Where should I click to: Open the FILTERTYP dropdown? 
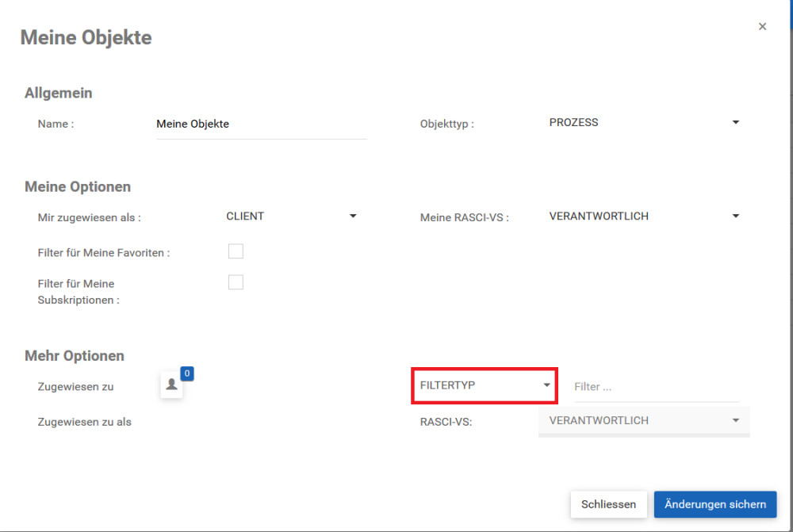[x=485, y=385]
